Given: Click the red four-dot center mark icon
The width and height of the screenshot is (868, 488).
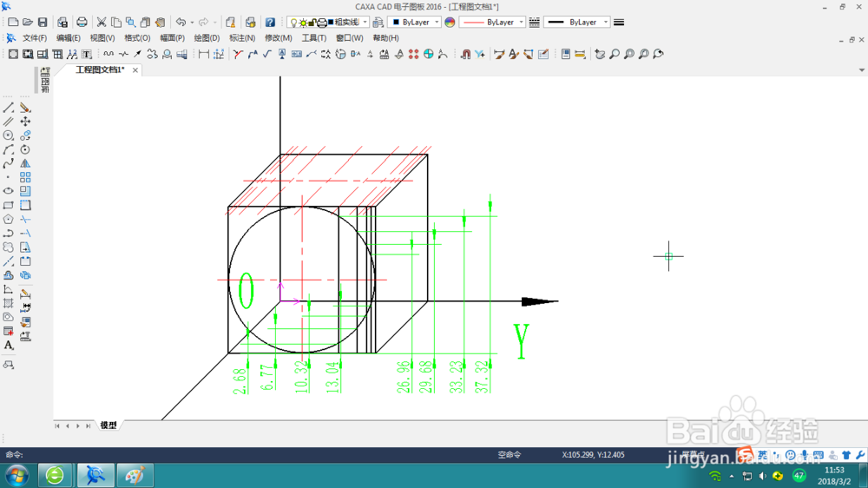Looking at the screenshot, I should point(413,54).
